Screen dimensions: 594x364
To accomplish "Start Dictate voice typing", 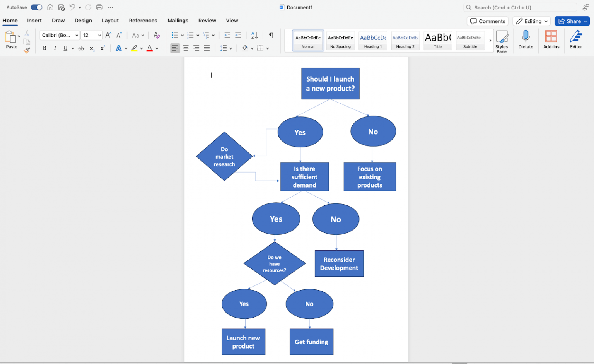I will 526,40.
